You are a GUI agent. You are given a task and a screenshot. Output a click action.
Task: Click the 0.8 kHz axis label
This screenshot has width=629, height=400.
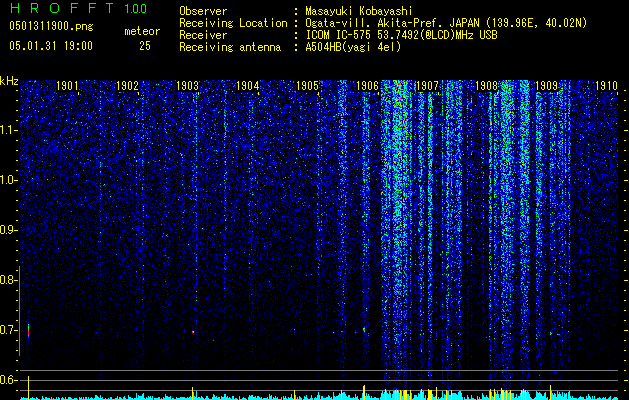7,280
